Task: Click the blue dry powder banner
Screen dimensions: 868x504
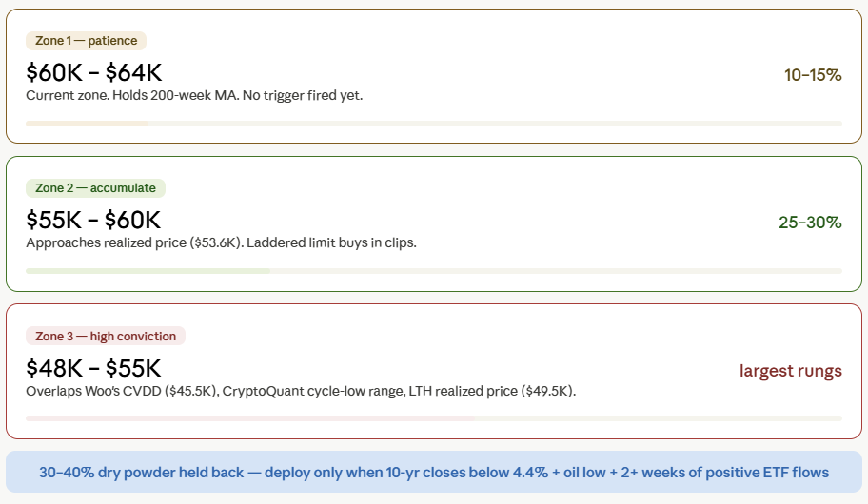Action: click(x=434, y=472)
